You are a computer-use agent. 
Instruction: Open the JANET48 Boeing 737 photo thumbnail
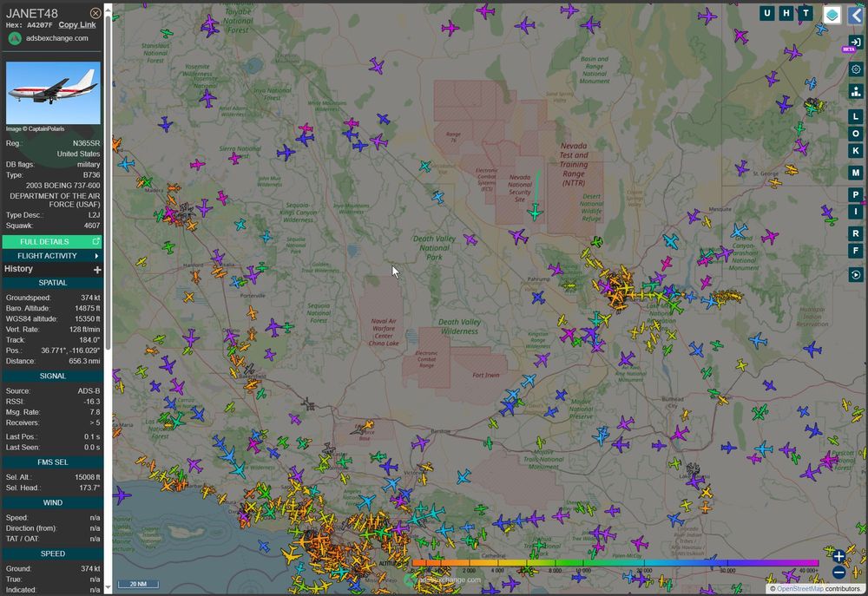coord(53,93)
